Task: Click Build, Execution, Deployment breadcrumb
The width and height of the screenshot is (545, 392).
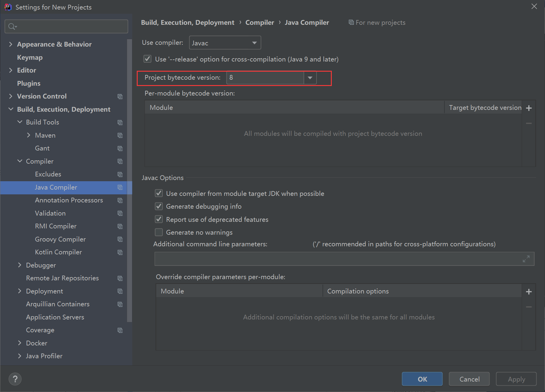Action: pyautogui.click(x=188, y=22)
